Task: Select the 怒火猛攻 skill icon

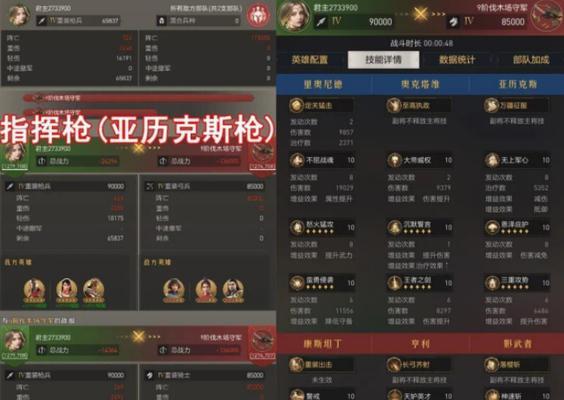Action: coord(297,227)
